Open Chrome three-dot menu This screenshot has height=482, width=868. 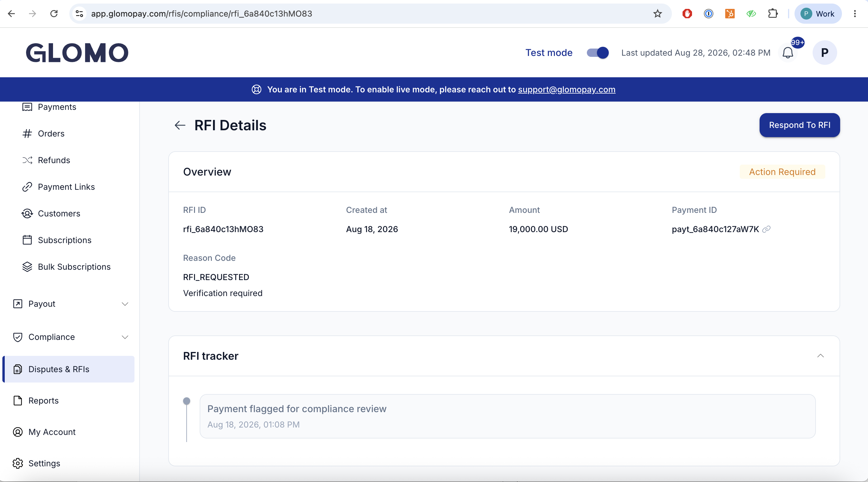(855, 14)
